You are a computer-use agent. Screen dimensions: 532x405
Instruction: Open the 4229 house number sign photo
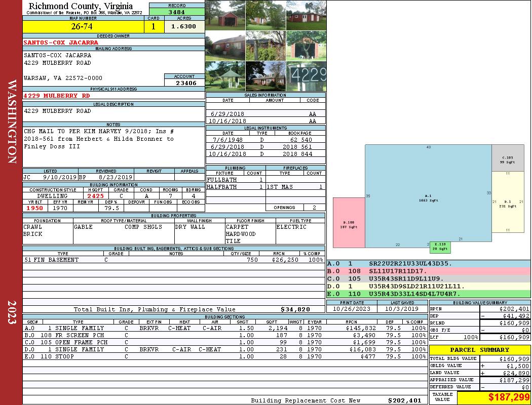click(306, 76)
